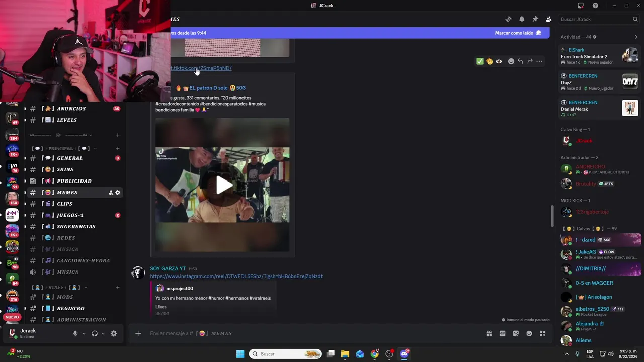Screen dimensions: 644x362
Task: Open Windows Start button
Action: click(x=240, y=354)
